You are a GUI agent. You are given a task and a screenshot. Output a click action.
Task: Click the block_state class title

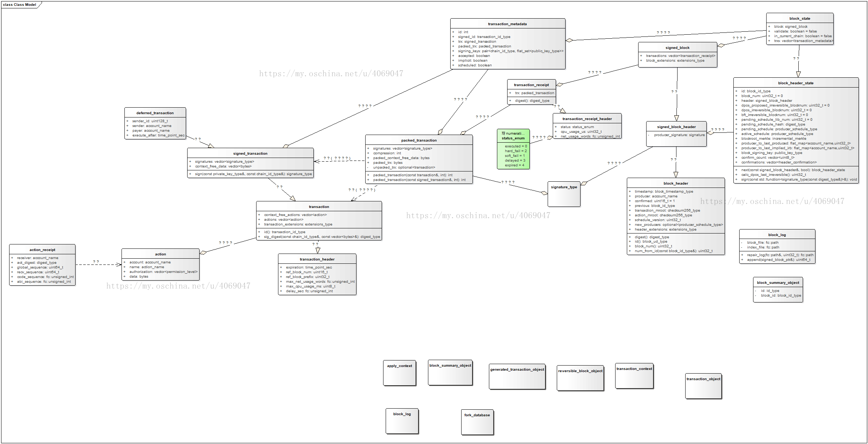click(799, 19)
